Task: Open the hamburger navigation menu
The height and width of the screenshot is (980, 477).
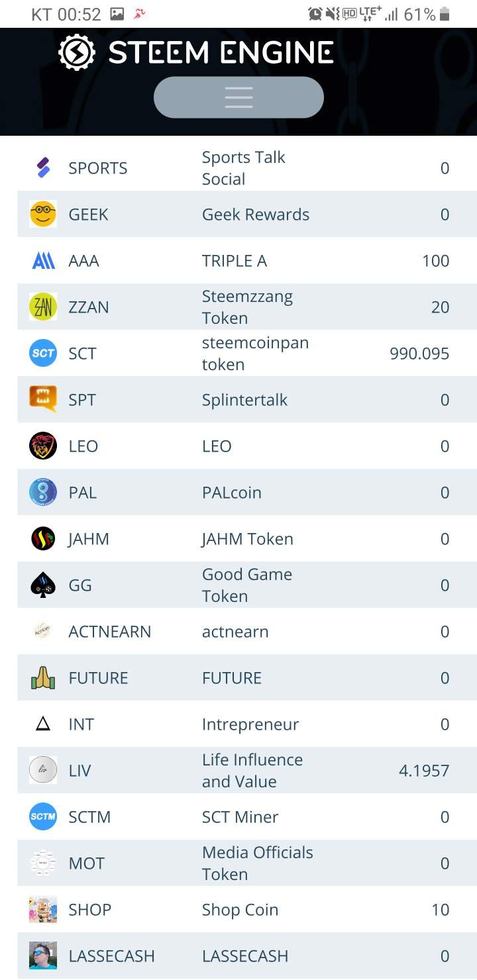Action: (238, 97)
